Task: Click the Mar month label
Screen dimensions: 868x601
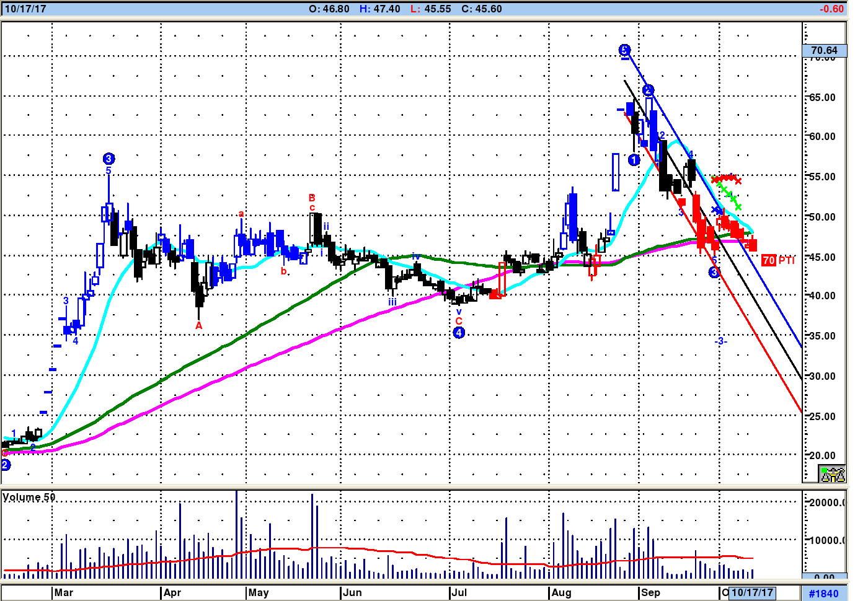Action: (x=63, y=592)
